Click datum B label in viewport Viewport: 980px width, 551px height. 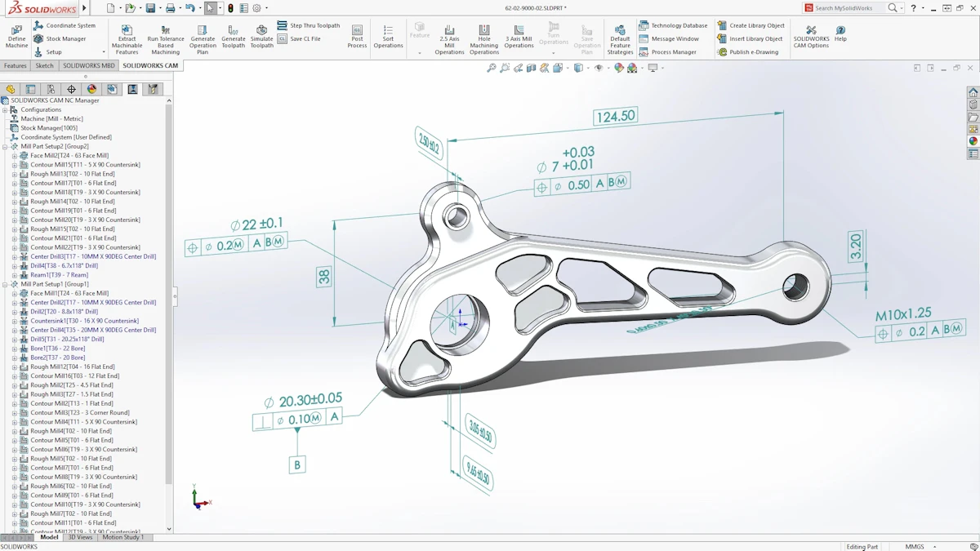297,464
